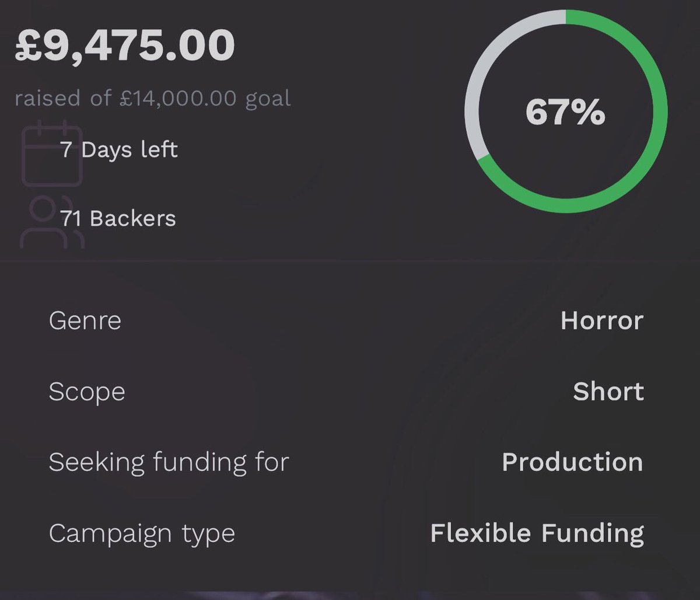
Task: Select the Horror genre value
Action: (601, 320)
